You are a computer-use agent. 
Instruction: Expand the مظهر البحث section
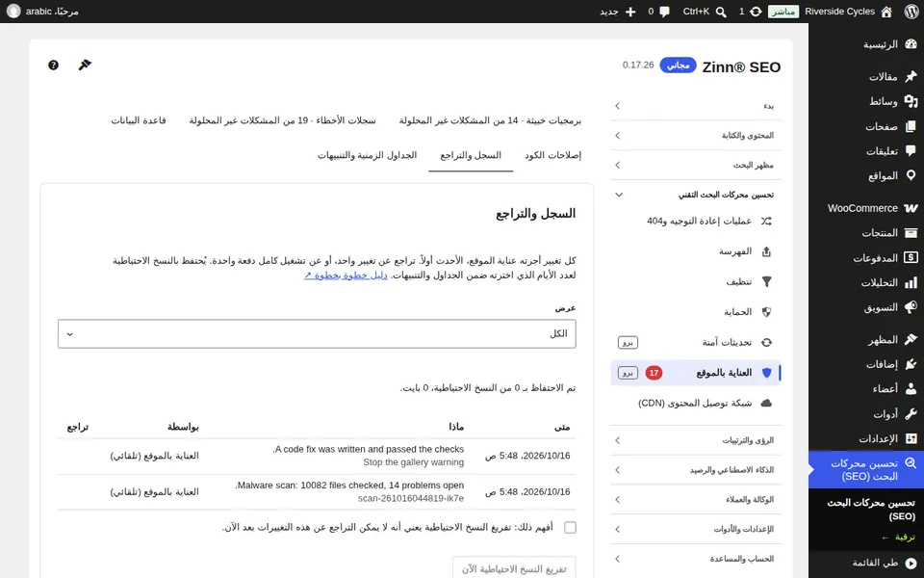click(x=696, y=165)
